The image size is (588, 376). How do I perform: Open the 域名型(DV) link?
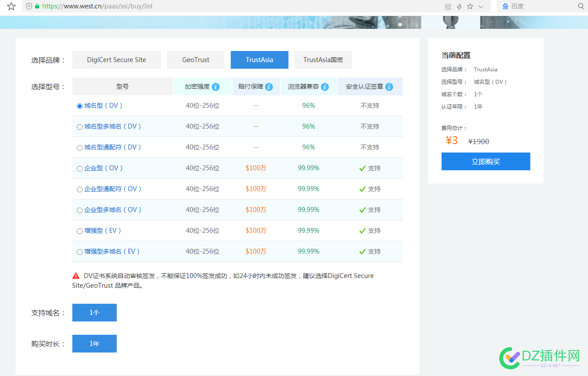[103, 106]
